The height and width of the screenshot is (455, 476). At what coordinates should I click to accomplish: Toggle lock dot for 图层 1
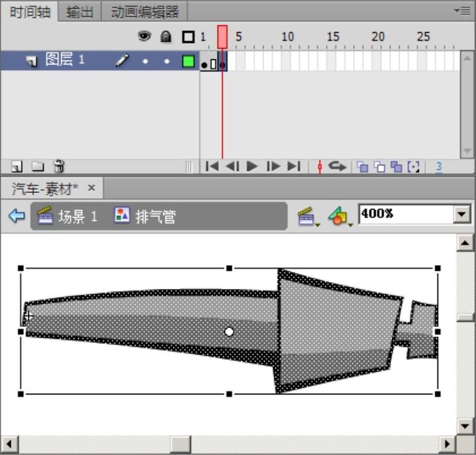[x=166, y=61]
